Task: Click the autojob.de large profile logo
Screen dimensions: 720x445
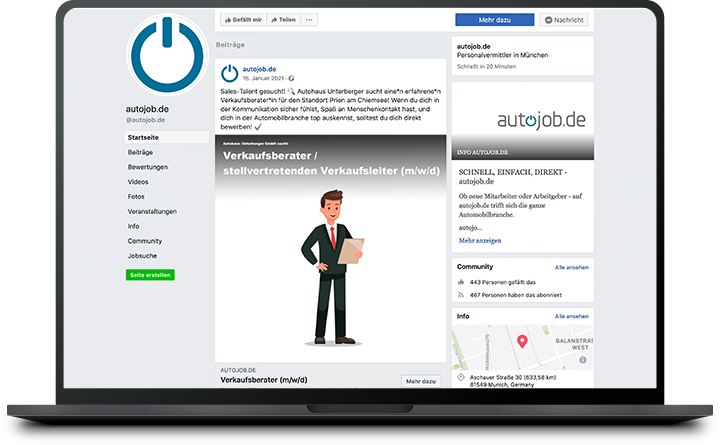Action: [x=167, y=55]
